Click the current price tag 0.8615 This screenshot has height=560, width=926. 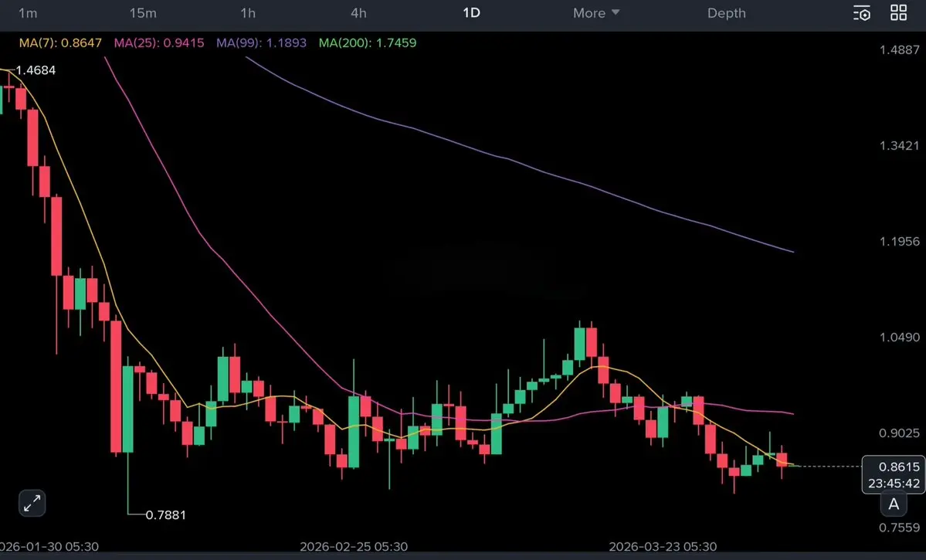899,467
